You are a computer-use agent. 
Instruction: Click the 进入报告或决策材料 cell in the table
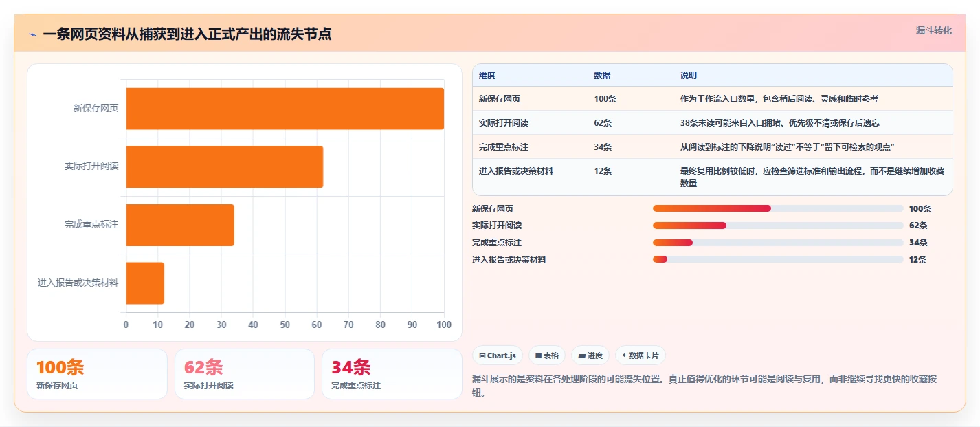516,171
